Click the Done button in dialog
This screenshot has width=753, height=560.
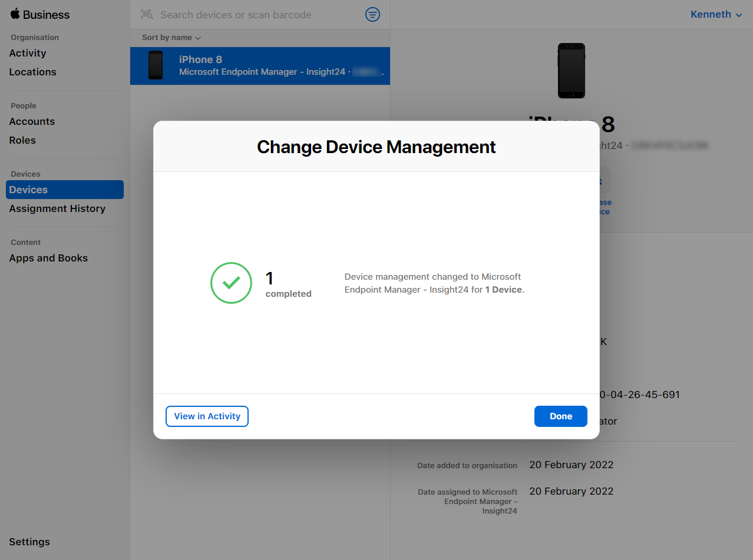pyautogui.click(x=560, y=416)
